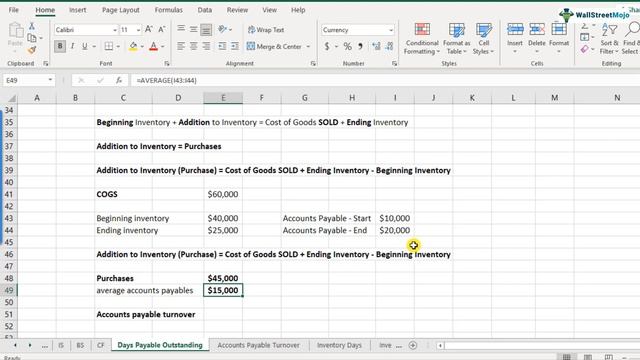
Task: Apply the red Font Color
Action: click(x=153, y=46)
